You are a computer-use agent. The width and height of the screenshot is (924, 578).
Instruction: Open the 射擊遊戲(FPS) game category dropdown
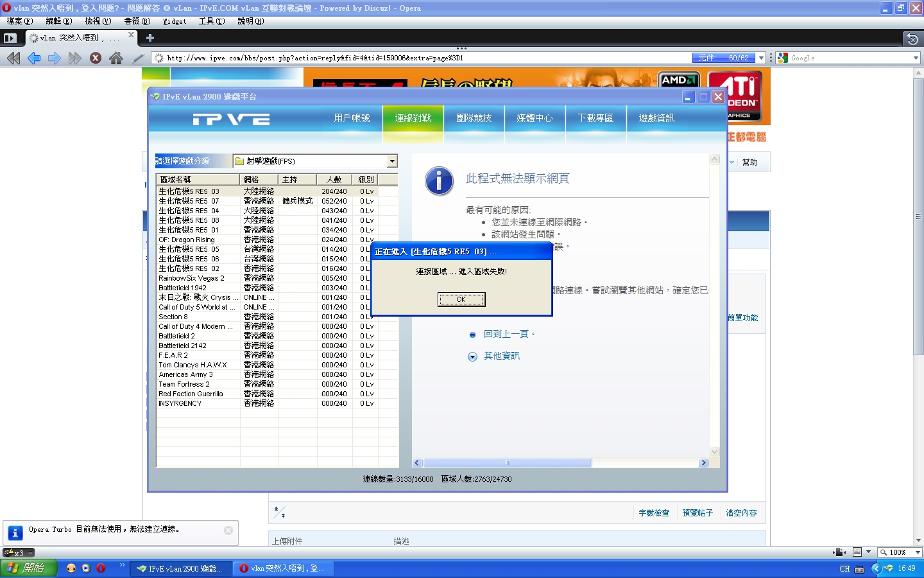pyautogui.click(x=391, y=161)
